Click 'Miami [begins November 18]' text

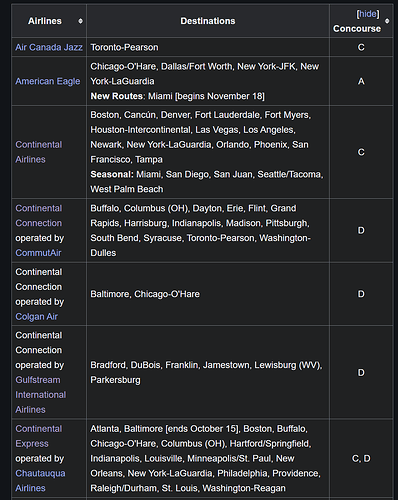(x=206, y=96)
